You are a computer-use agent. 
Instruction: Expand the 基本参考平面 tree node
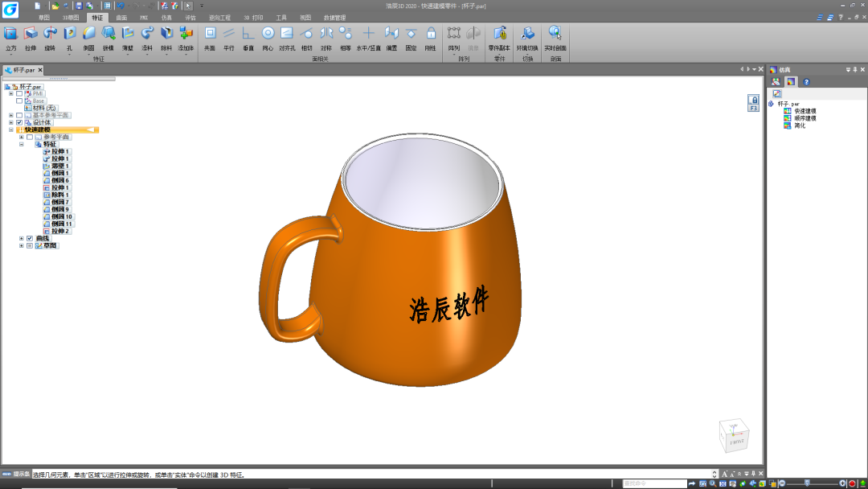[x=10, y=115]
